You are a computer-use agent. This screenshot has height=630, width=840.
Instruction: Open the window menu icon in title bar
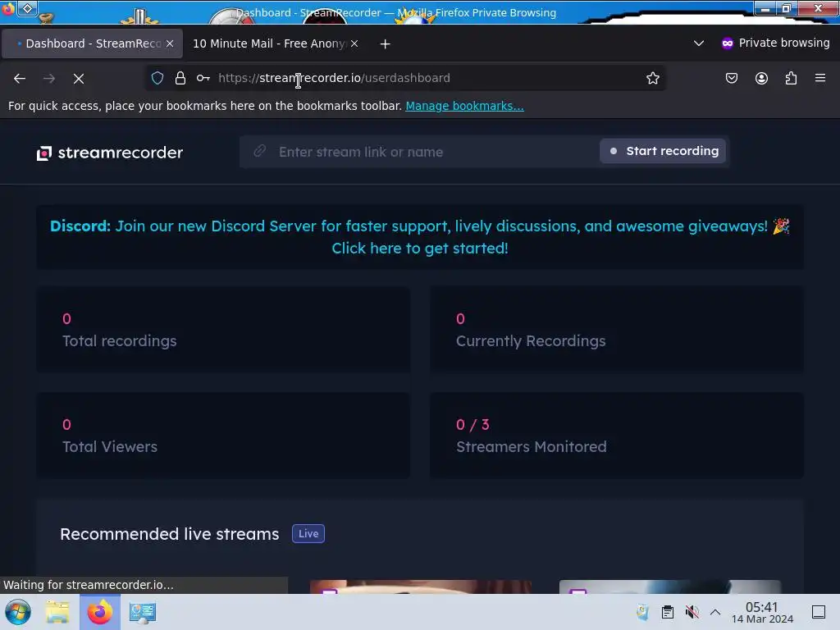(x=27, y=8)
